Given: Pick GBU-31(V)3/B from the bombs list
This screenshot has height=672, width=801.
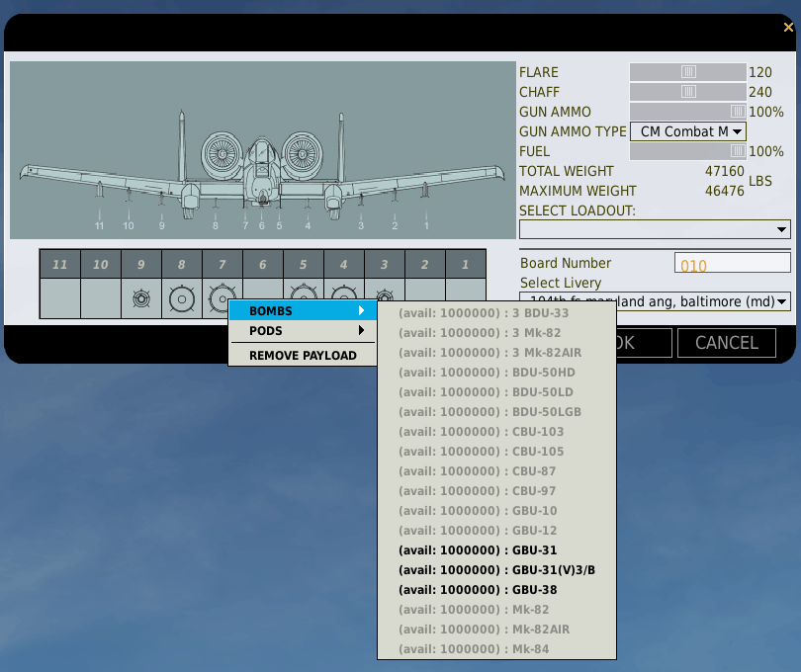Looking at the screenshot, I should (496, 570).
